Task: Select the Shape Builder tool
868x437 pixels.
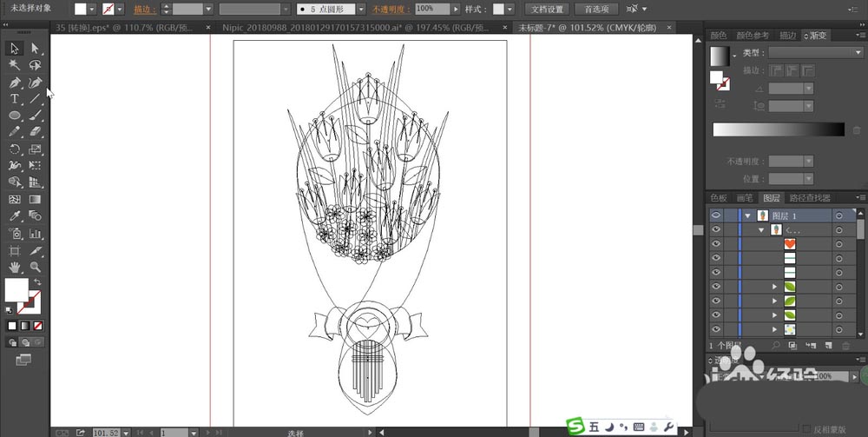Action: (x=15, y=182)
